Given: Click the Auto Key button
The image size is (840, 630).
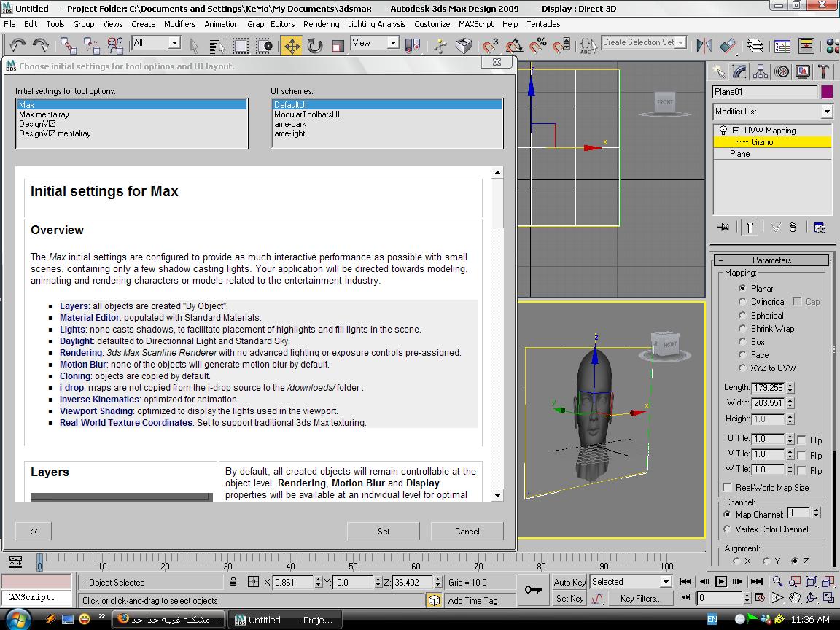Looking at the screenshot, I should pyautogui.click(x=569, y=583).
